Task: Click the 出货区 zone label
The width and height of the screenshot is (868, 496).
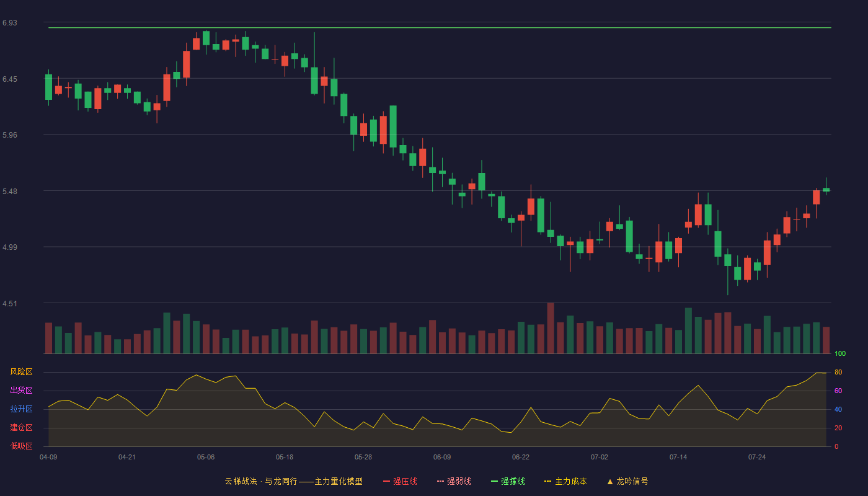Action: point(21,391)
